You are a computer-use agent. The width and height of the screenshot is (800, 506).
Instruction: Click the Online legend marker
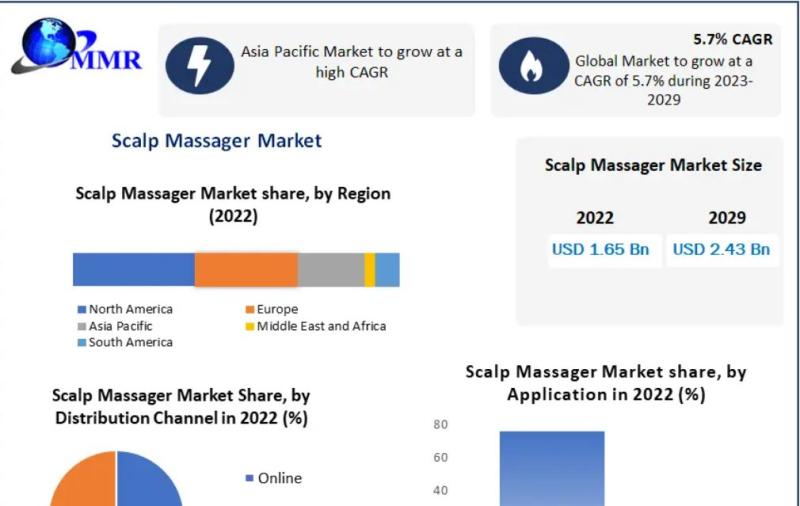tap(249, 478)
